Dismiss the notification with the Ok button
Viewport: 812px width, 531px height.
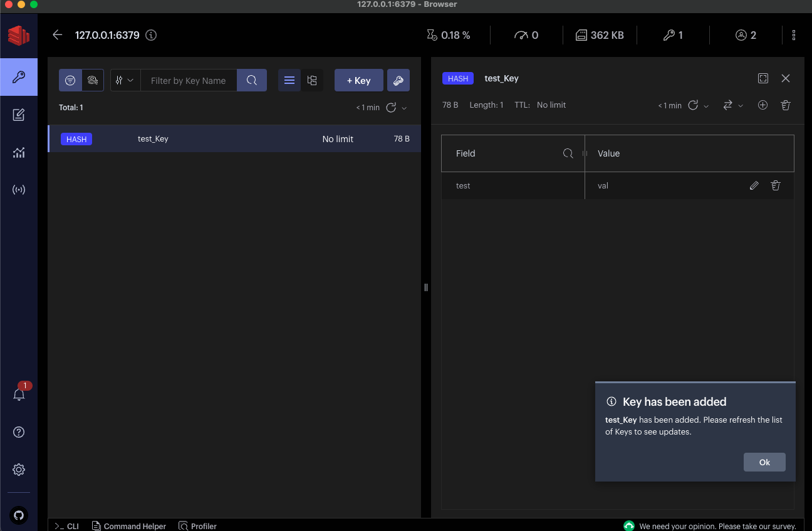coord(764,462)
